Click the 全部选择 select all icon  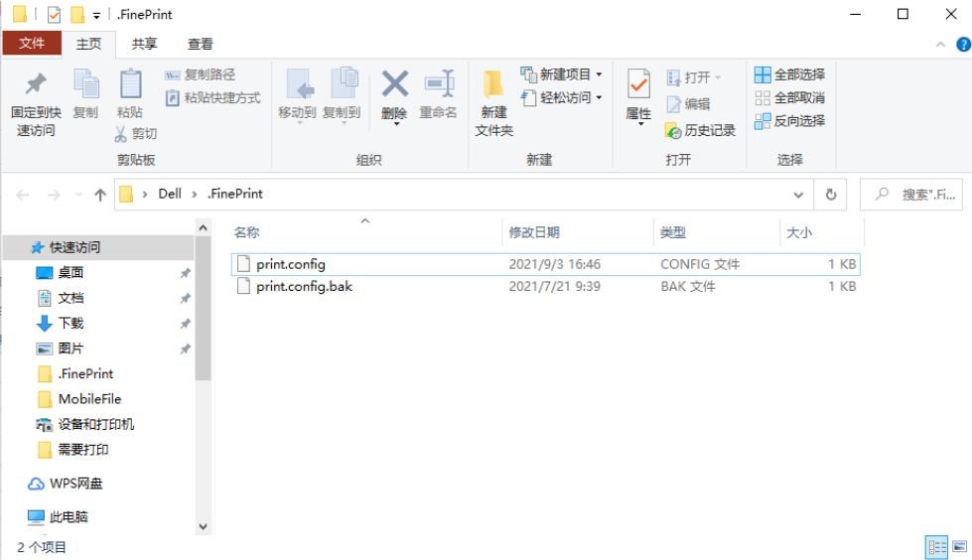point(763,75)
